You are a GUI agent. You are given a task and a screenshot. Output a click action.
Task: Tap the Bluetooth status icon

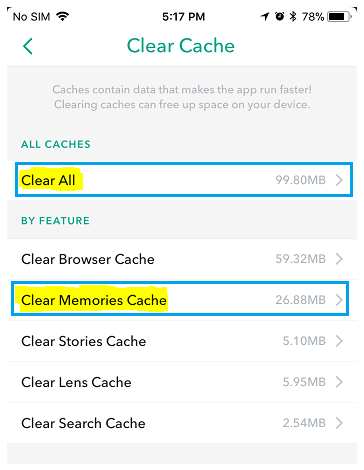tap(293, 16)
